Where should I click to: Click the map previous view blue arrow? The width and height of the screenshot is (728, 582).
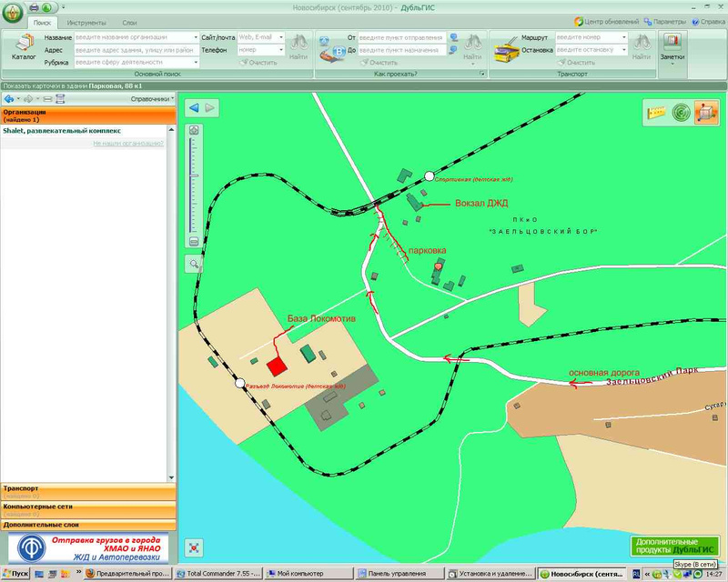[x=194, y=108]
